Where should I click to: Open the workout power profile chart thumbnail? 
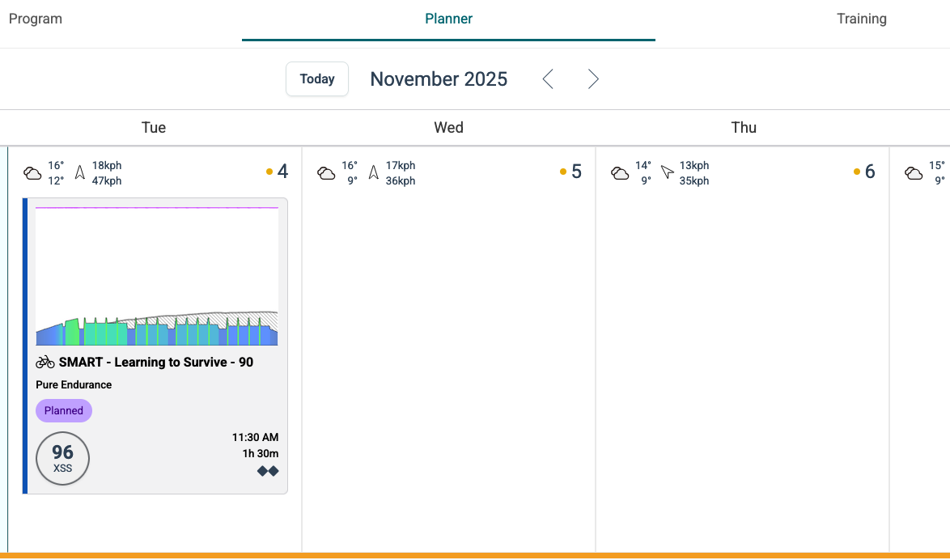[157, 277]
